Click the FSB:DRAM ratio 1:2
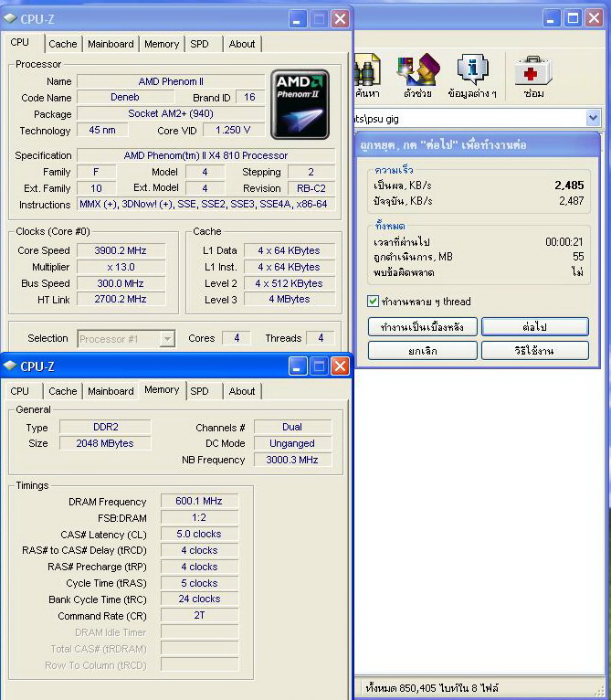Screen dimensions: 611x700 [x=199, y=517]
